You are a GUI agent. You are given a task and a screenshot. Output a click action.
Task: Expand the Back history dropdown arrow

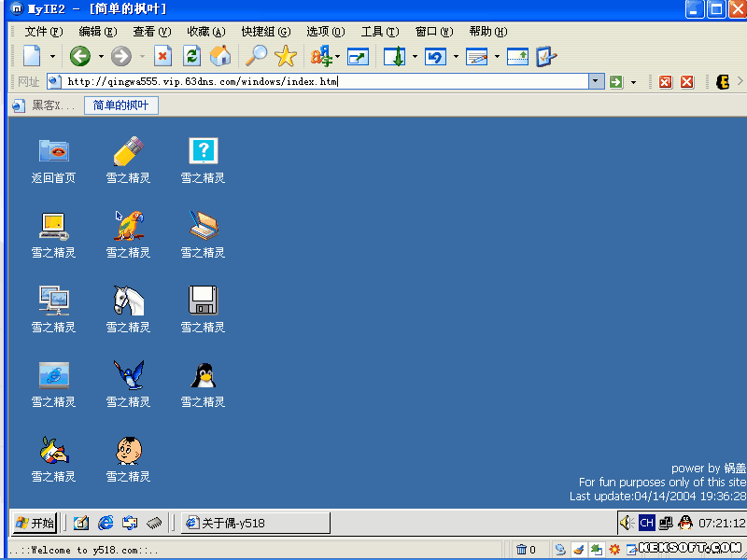(101, 57)
